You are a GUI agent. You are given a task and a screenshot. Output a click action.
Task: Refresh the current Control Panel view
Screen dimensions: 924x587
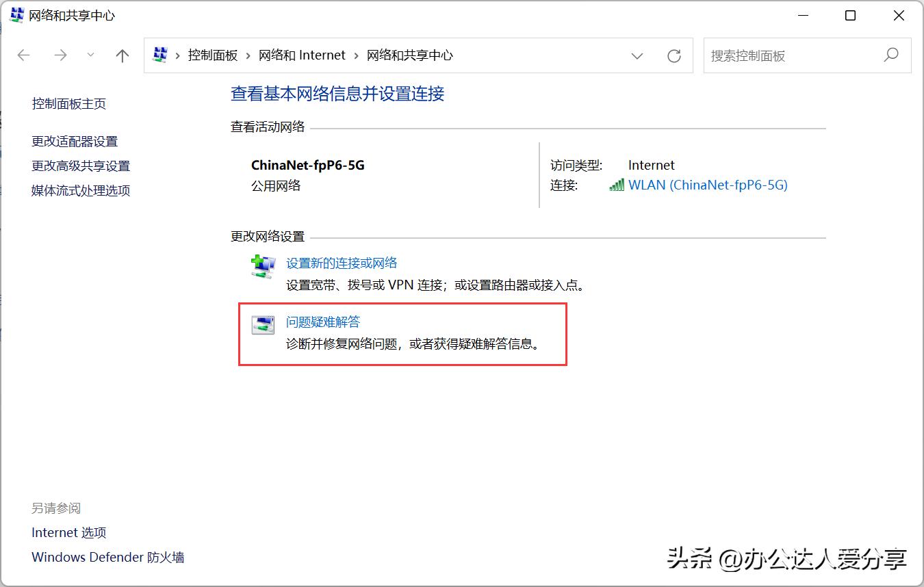[674, 55]
